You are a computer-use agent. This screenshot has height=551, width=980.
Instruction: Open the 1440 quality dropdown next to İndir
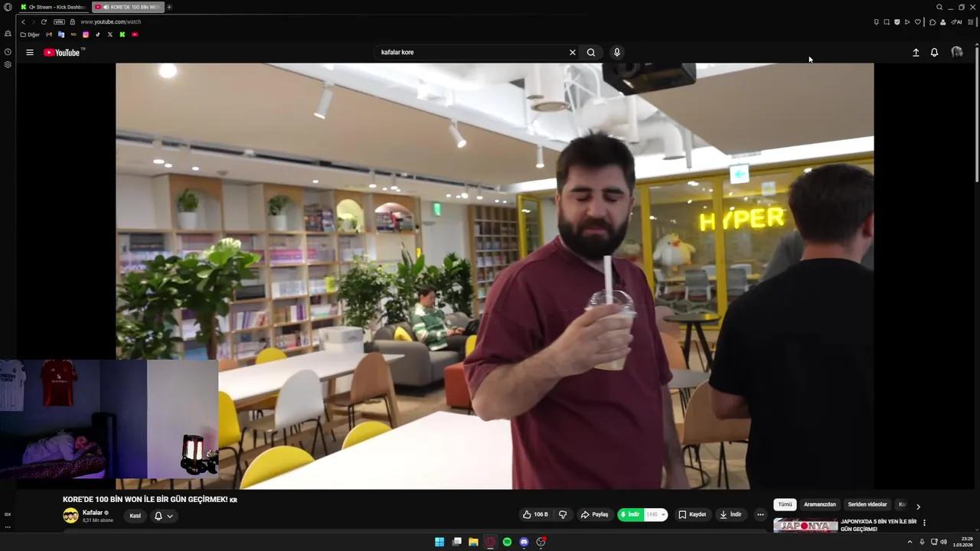point(655,515)
